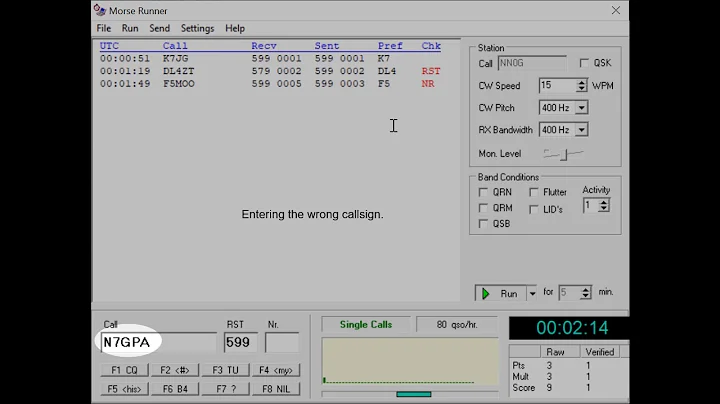Click the Single Calls mode panel
Viewport: 720px width, 404px height.
click(366, 325)
